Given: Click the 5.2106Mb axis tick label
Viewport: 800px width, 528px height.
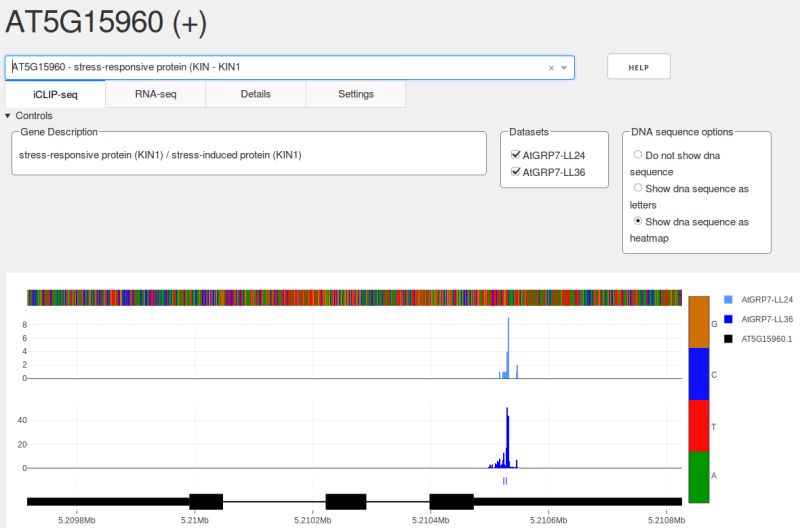Looking at the screenshot, I should point(548,520).
